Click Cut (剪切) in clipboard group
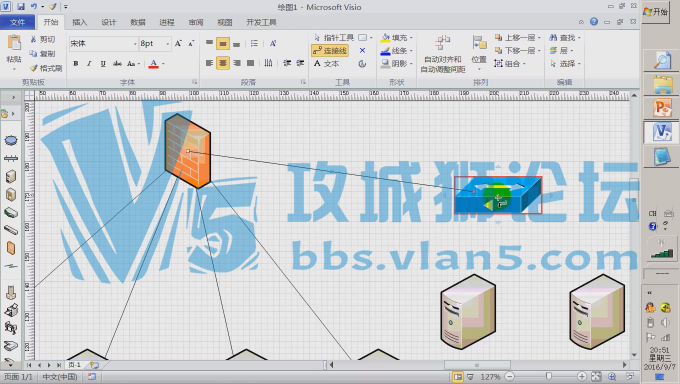This screenshot has height=384, width=680. coord(42,39)
